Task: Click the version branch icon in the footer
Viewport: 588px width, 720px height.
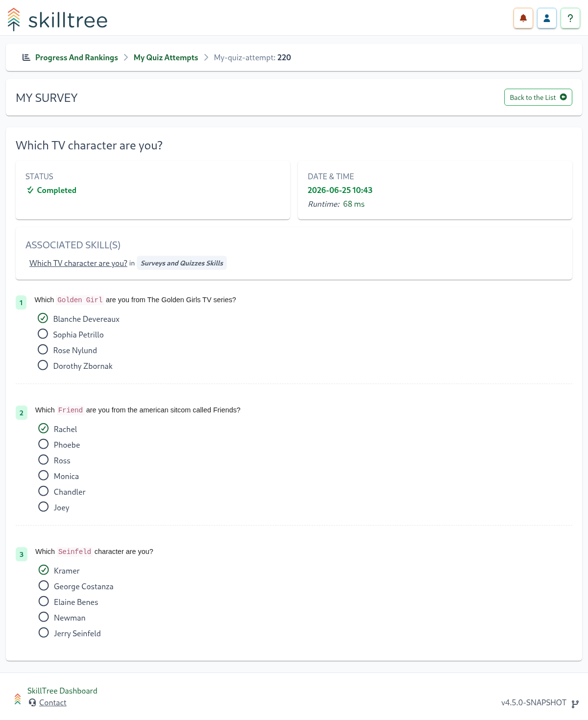Action: [575, 703]
